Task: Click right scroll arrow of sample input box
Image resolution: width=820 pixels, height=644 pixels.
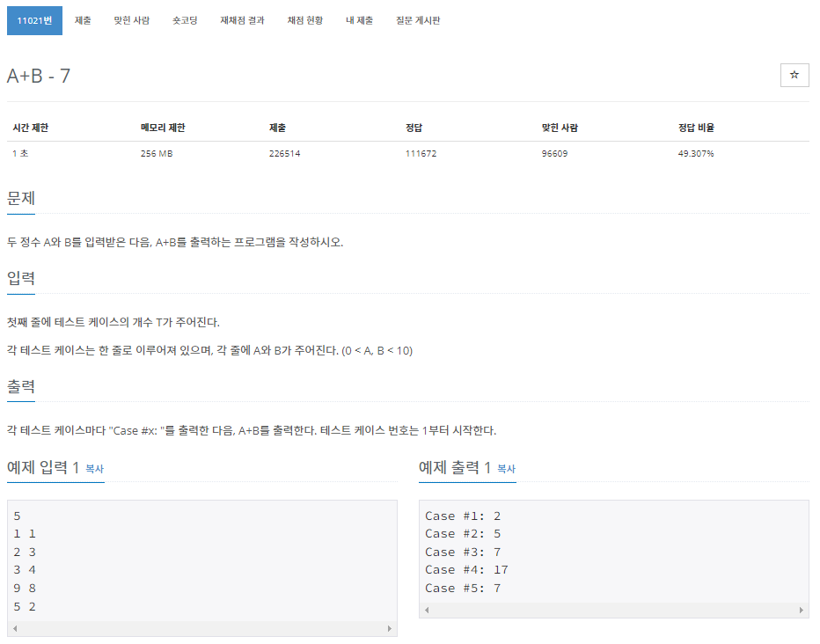Action: 390,628
